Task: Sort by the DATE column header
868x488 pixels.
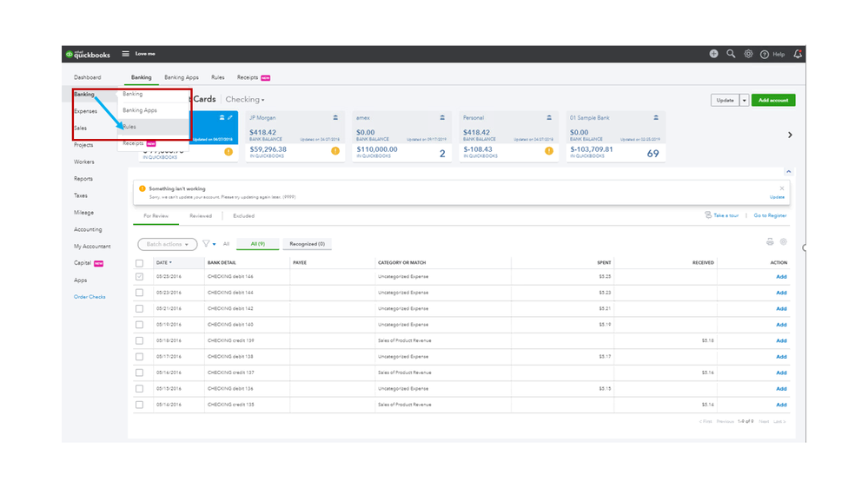Action: click(164, 263)
